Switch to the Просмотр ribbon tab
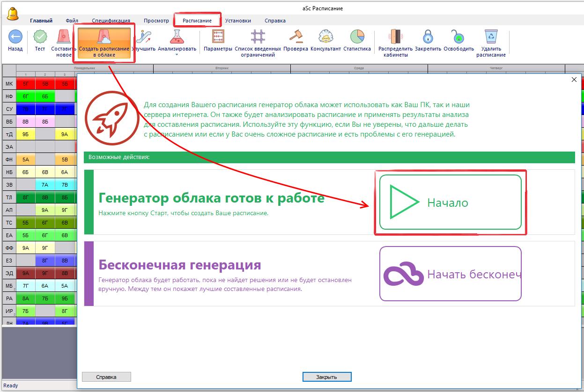The width and height of the screenshot is (584, 392). coord(156,21)
